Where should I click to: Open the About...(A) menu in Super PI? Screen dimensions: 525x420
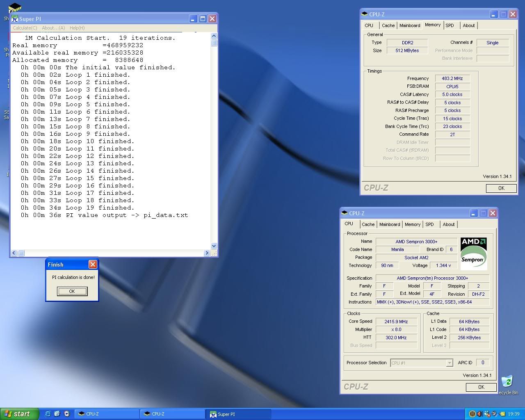pyautogui.click(x=53, y=28)
